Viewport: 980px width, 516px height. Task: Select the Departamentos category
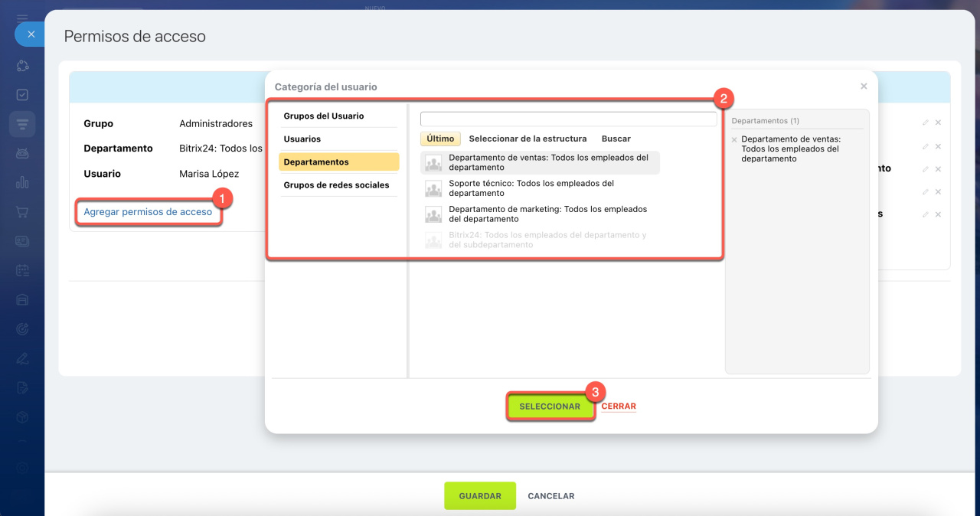338,162
